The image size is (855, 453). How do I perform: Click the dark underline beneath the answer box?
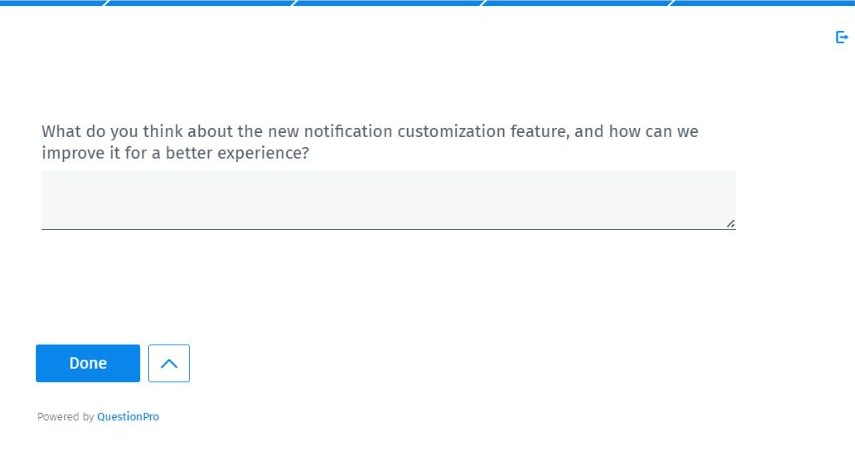[389, 229]
